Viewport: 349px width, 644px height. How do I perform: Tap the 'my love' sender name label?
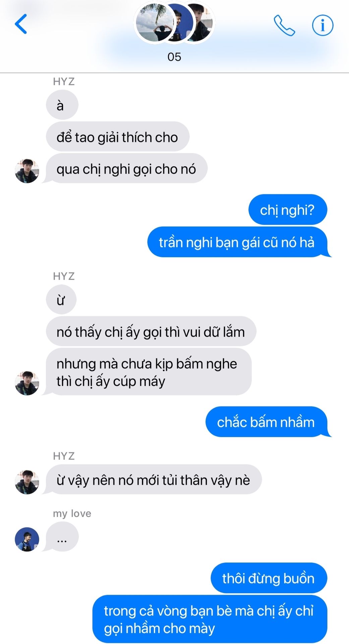72,514
